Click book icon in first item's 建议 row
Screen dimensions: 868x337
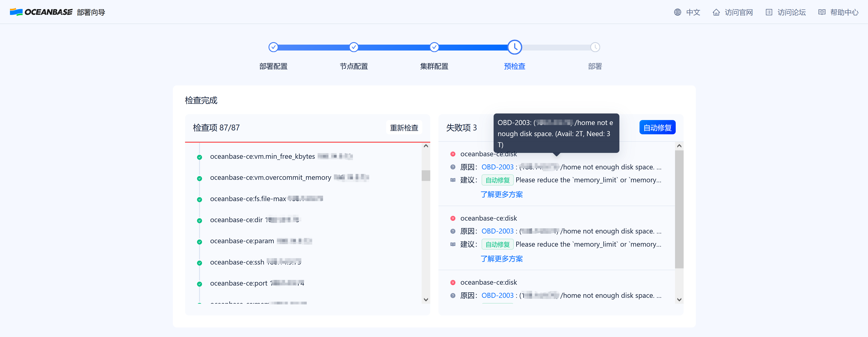453,180
